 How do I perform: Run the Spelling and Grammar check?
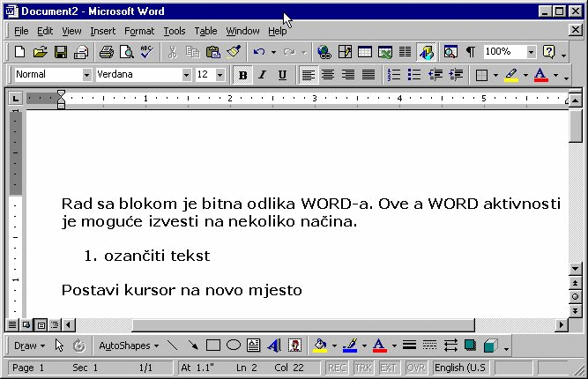click(x=146, y=52)
